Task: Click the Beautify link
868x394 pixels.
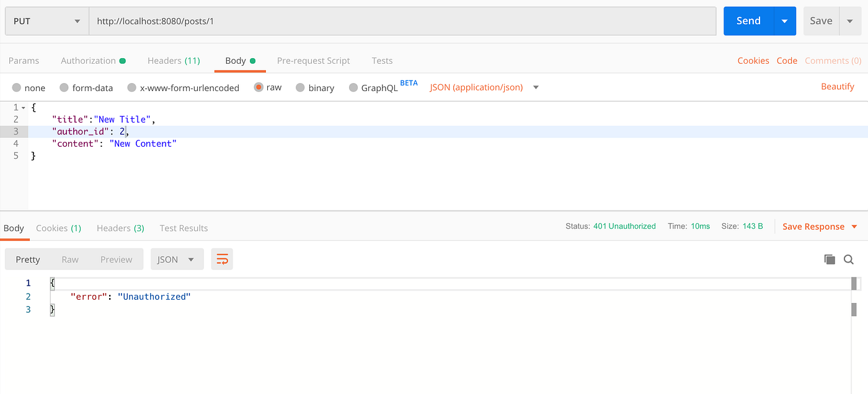Action: point(838,87)
